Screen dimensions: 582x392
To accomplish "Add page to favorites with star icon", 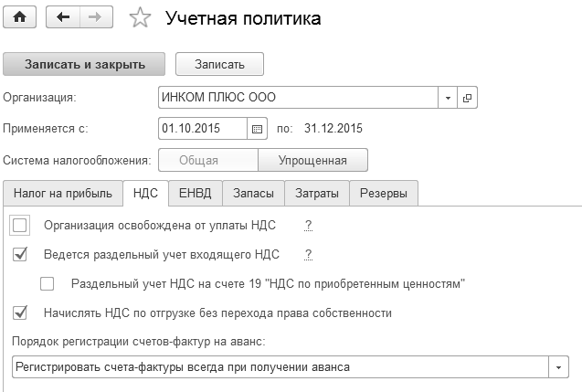I will pyautogui.click(x=141, y=18).
